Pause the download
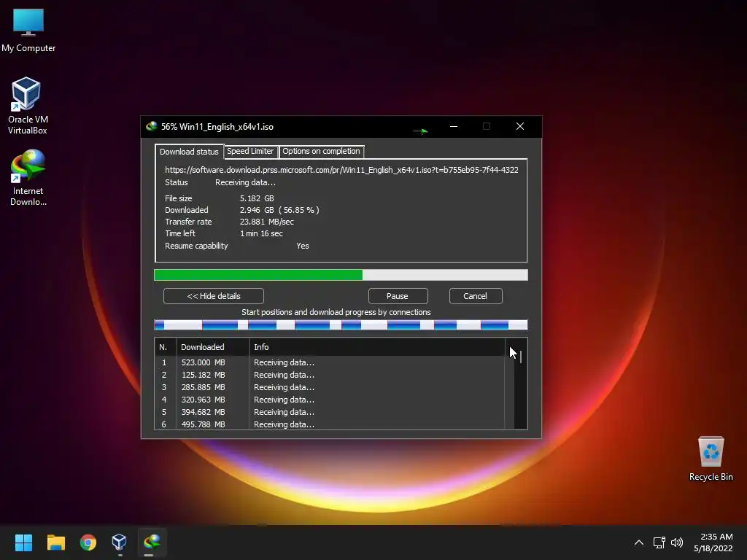The width and height of the screenshot is (747, 560). click(398, 296)
